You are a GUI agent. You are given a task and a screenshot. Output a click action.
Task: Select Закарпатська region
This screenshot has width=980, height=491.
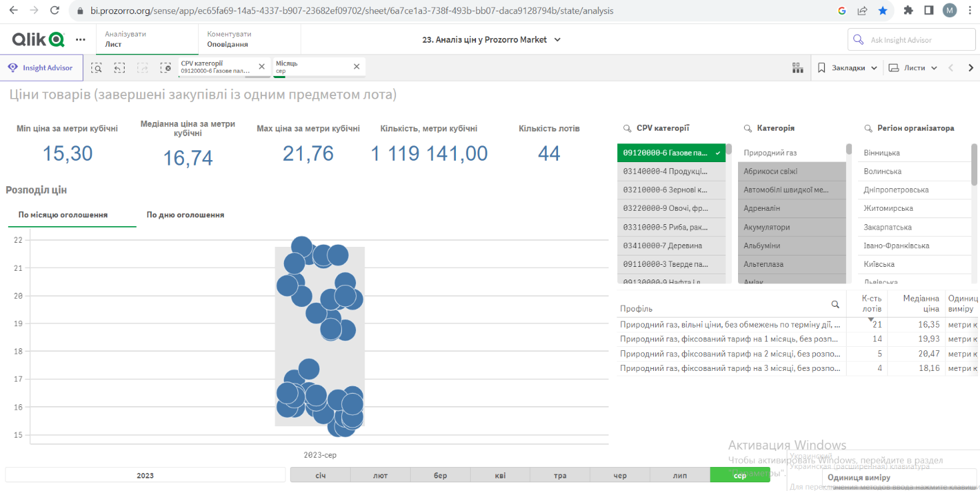[x=914, y=227]
